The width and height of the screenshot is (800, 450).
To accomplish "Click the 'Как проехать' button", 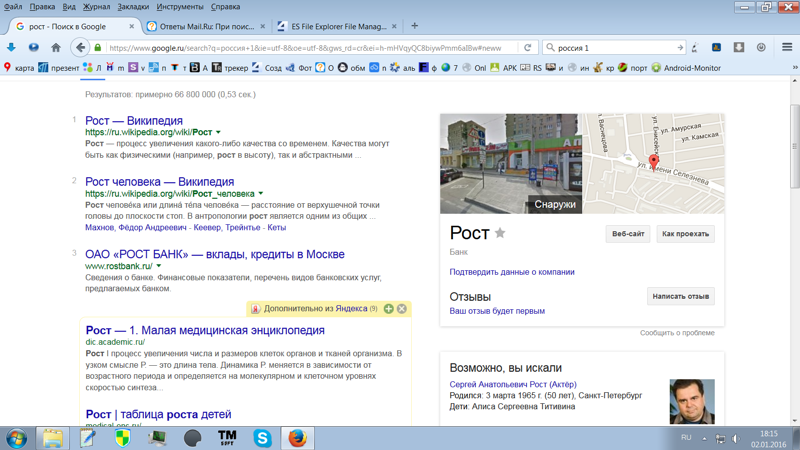I will pos(685,234).
